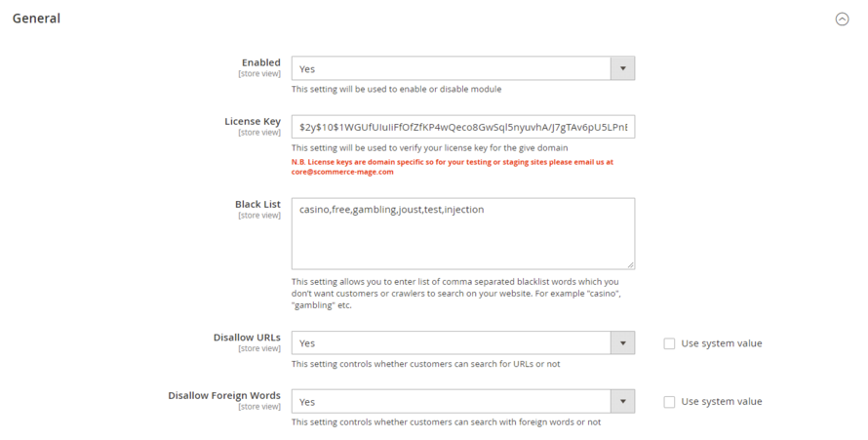Check Use system value for Disallow Foreign Words
This screenshot has height=440, width=868.
click(669, 402)
